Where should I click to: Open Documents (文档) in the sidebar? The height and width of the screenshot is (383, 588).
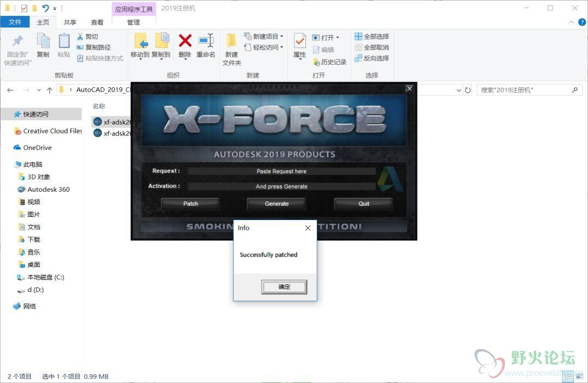point(29,227)
